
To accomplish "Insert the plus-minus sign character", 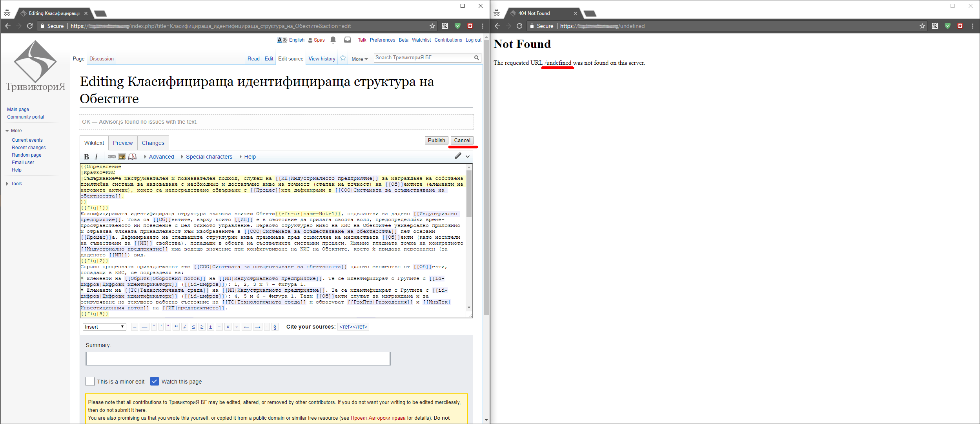I will [211, 327].
